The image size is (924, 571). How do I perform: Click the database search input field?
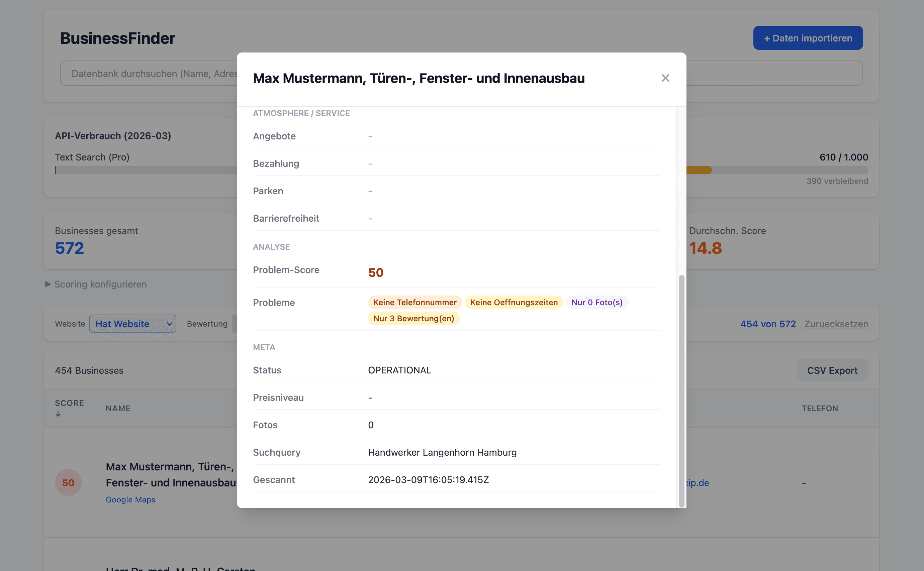point(151,73)
